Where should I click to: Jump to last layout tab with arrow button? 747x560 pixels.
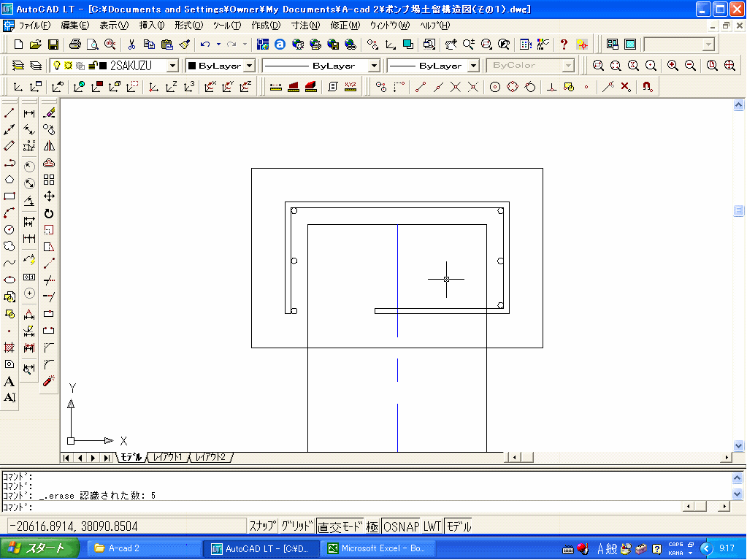[107, 458]
